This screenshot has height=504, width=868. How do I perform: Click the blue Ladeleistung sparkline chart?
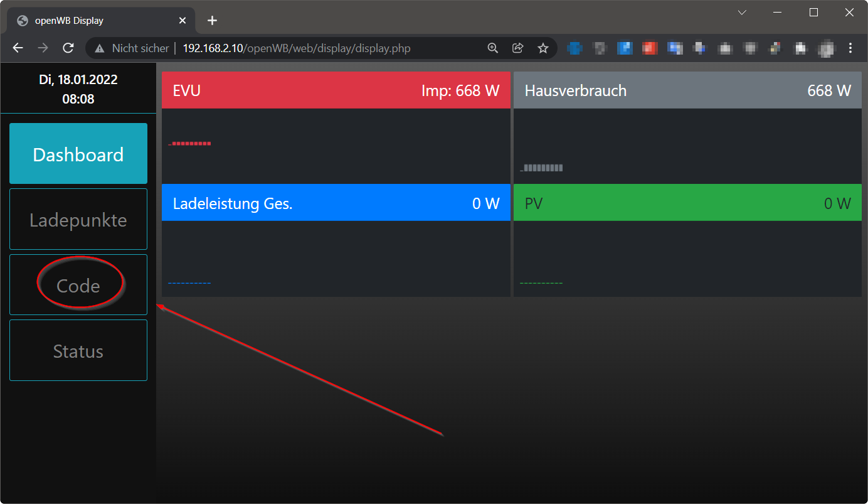(189, 284)
